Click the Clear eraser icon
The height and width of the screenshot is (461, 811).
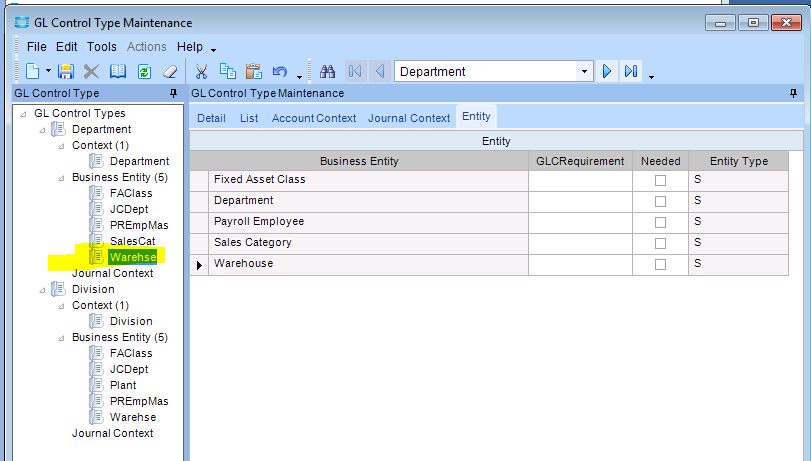click(170, 71)
